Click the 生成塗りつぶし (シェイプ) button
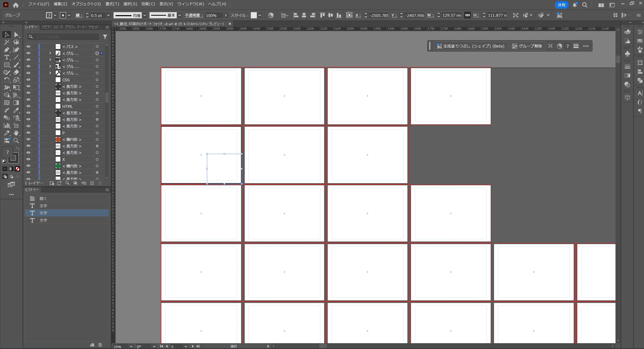 tap(470, 46)
